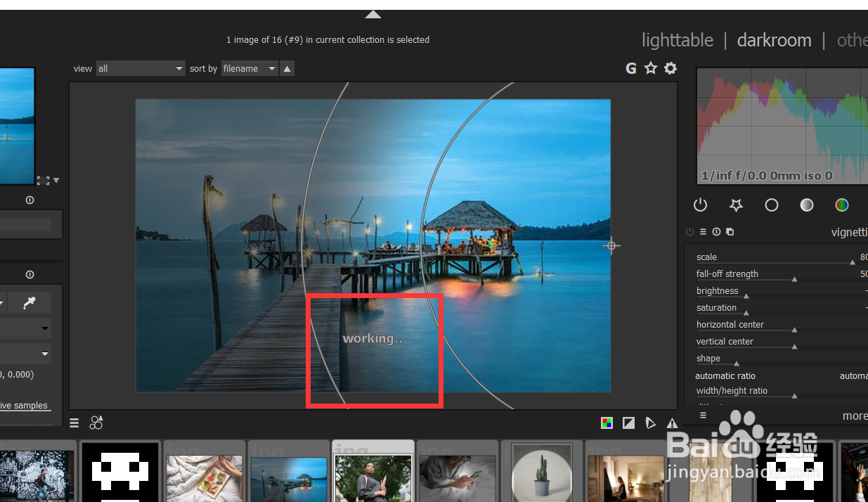Toggle raw overexposed color grid indicator
Viewport: 868px width, 502px height.
pos(607,423)
